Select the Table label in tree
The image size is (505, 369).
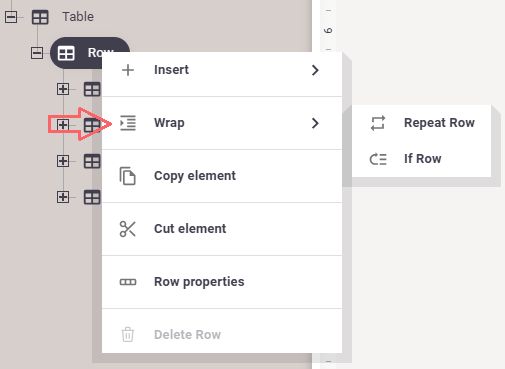click(78, 17)
